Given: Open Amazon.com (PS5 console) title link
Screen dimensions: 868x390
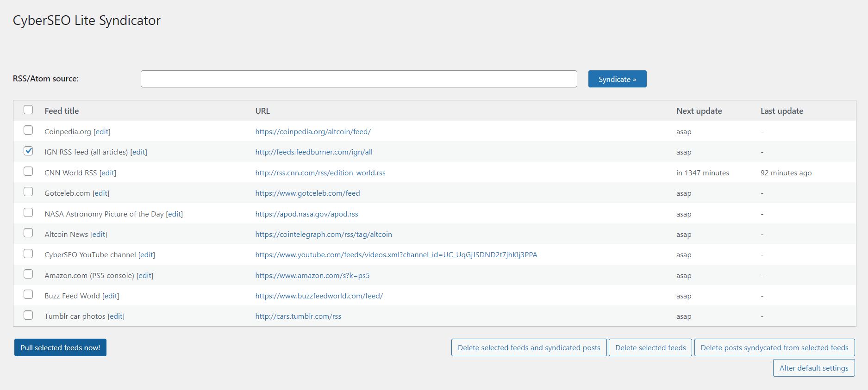Looking at the screenshot, I should pos(89,275).
